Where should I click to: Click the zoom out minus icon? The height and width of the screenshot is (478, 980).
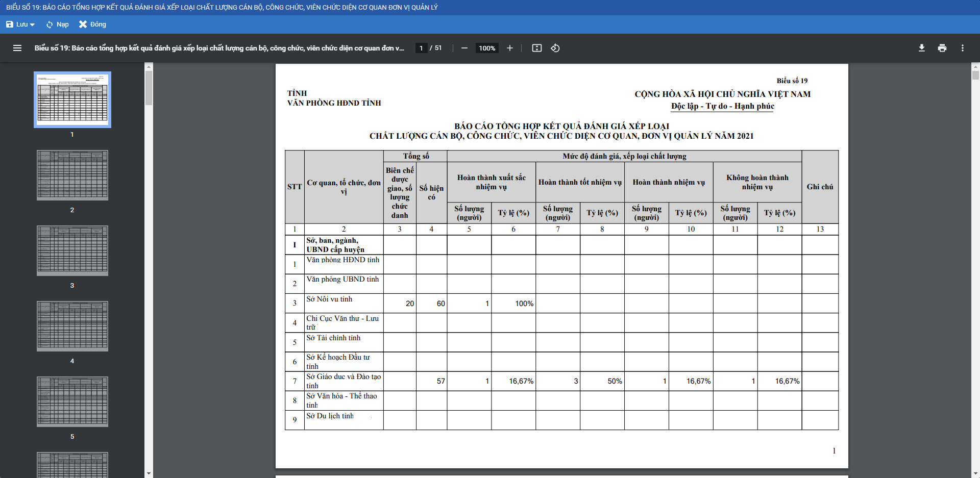tap(464, 48)
